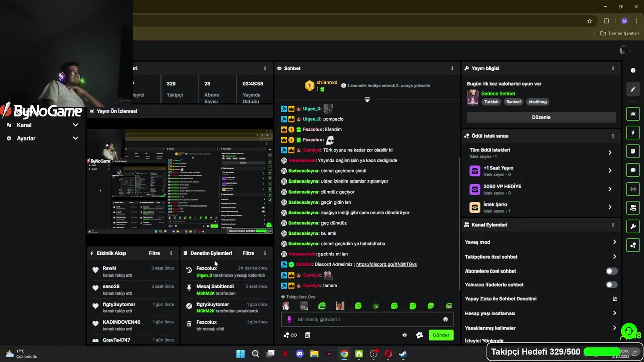
Task: Click the chatting tag
Action: (x=537, y=102)
